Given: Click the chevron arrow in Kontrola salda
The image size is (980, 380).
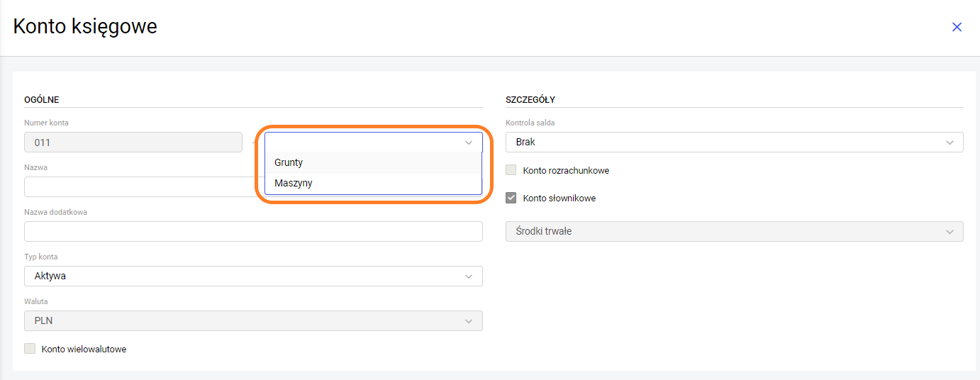Looking at the screenshot, I should 950,142.
